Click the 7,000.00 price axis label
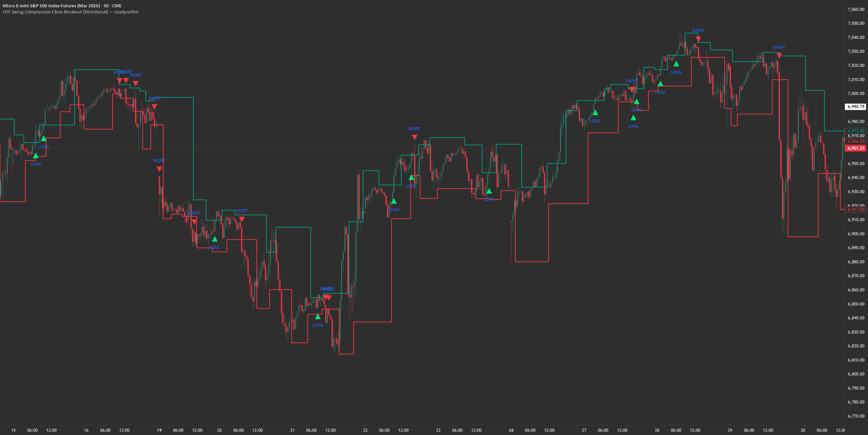Image resolution: width=868 pixels, height=435 pixels. tap(856, 94)
